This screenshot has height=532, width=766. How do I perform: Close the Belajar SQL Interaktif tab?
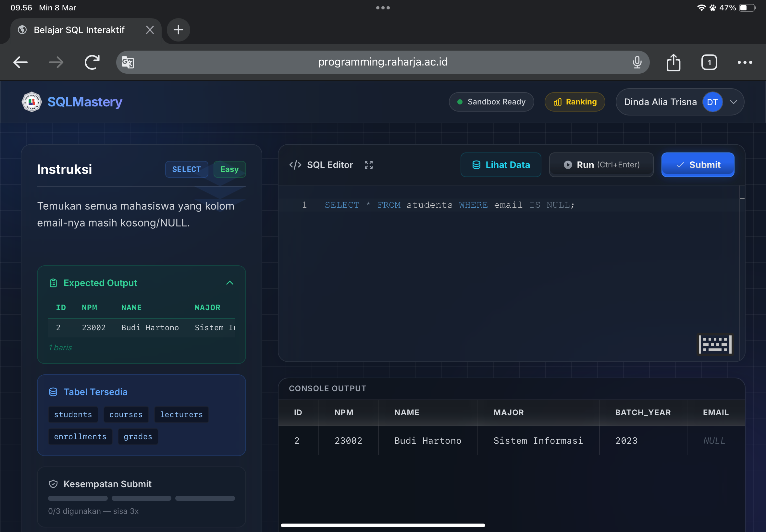[150, 30]
